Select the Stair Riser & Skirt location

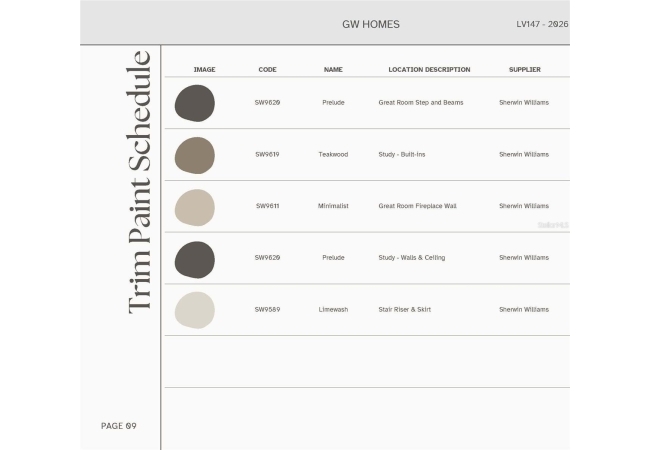[406, 310]
